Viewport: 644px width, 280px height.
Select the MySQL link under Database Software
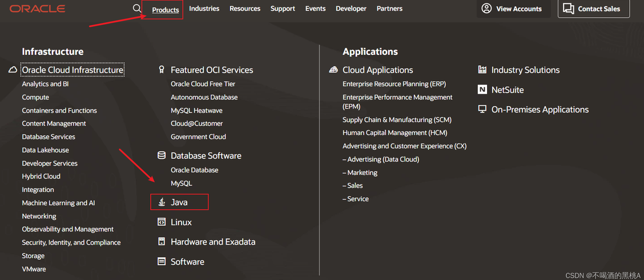pyautogui.click(x=182, y=183)
